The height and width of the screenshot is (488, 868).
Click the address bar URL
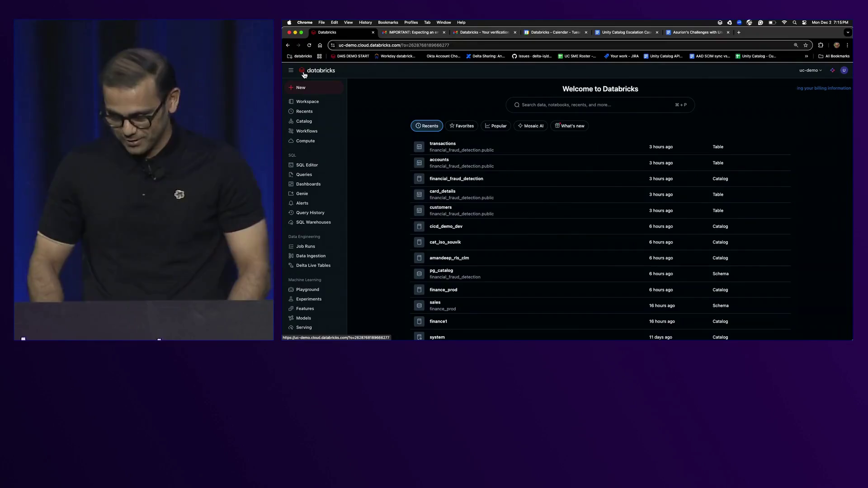point(394,45)
